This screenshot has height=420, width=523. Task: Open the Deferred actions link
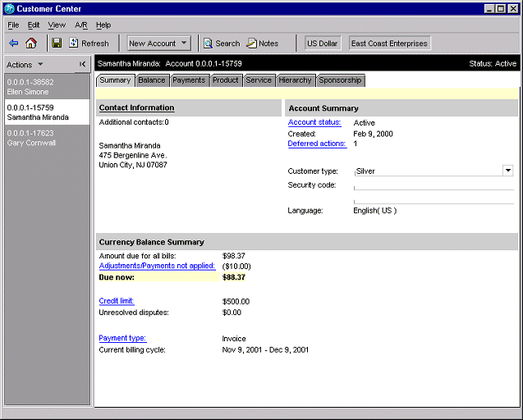316,144
